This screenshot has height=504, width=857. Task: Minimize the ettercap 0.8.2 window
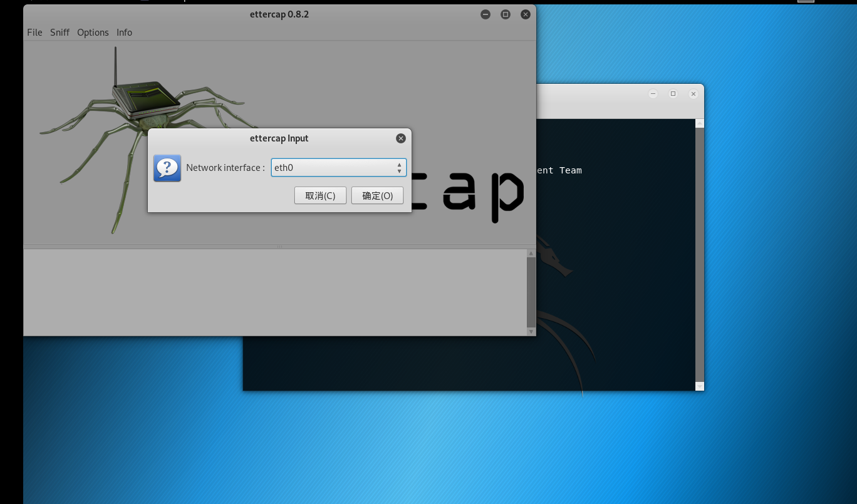coord(486,14)
